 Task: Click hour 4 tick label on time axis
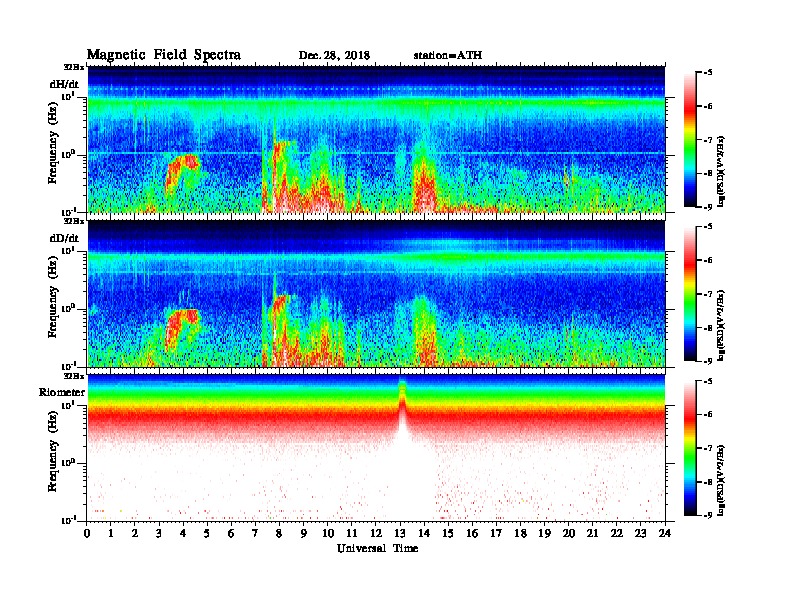(x=183, y=534)
